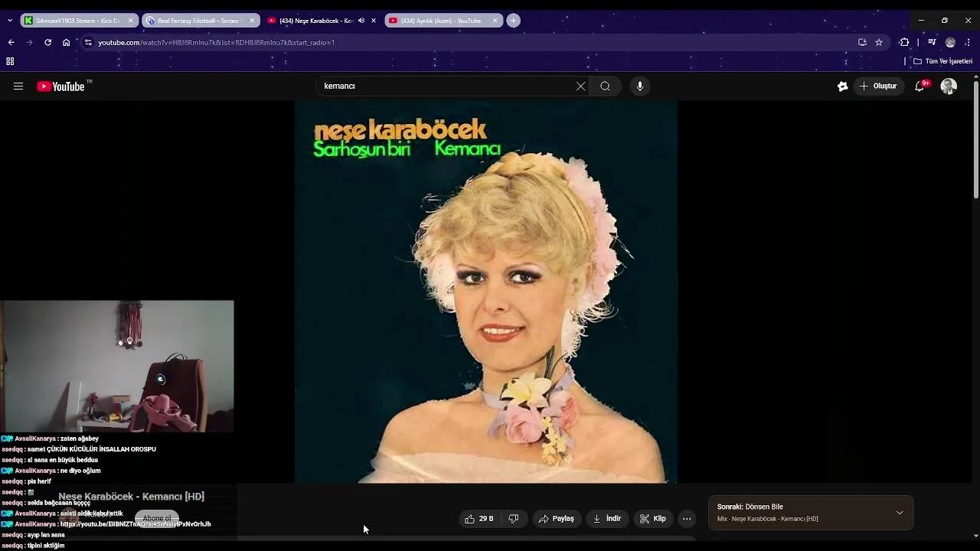Viewport: 980px width, 551px height.
Task: Mute the Neşe Karaböcek tab speaker icon
Action: [361, 21]
